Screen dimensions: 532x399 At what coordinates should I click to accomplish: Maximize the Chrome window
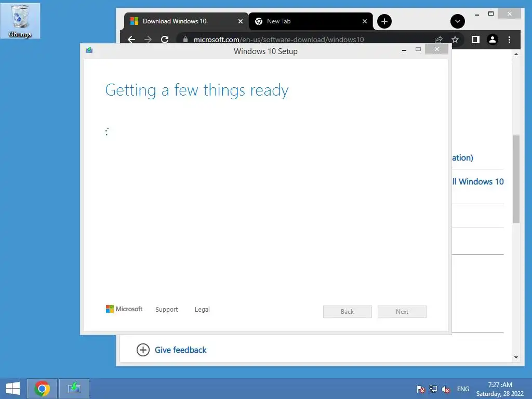[x=491, y=14]
